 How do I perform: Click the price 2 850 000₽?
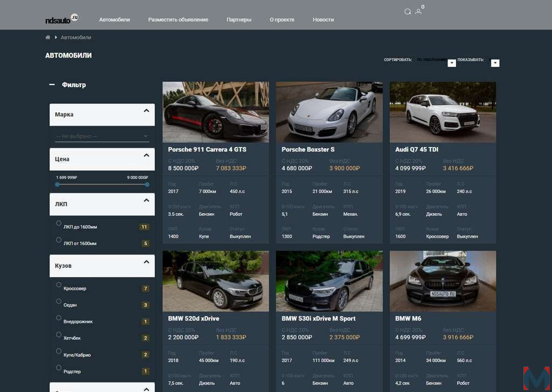click(x=297, y=337)
